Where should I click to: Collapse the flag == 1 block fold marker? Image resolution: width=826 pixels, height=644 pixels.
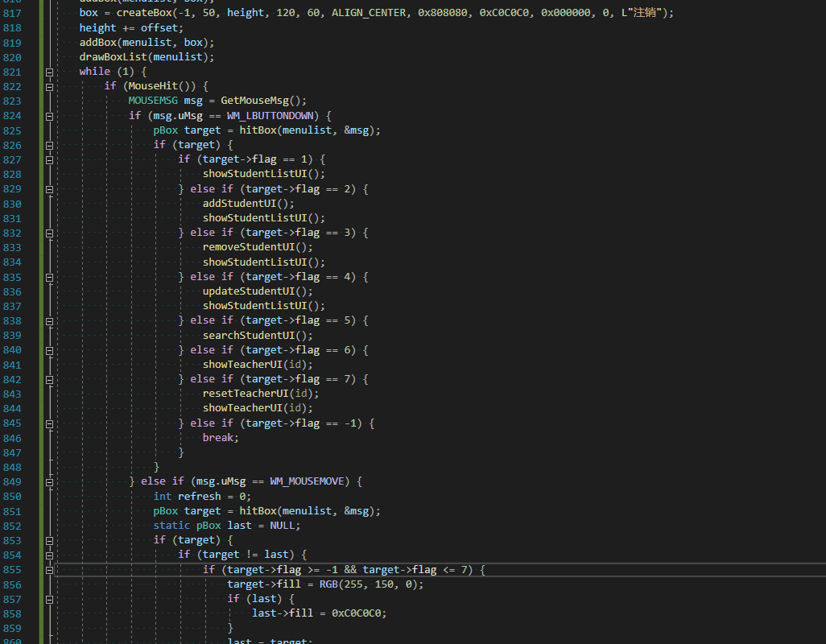(x=50, y=160)
